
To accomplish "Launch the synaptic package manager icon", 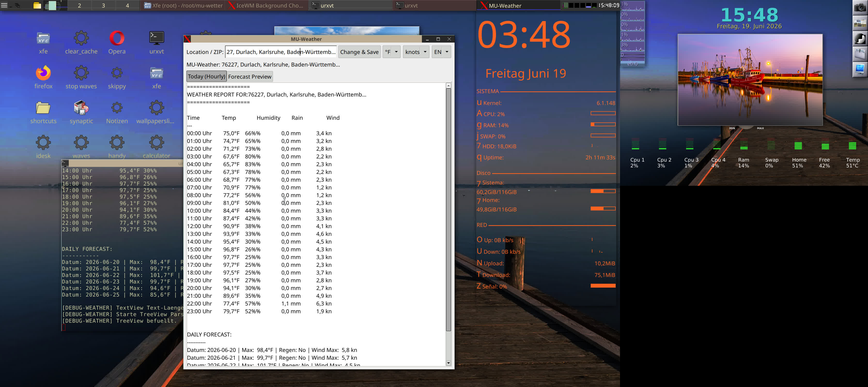I will tap(81, 108).
